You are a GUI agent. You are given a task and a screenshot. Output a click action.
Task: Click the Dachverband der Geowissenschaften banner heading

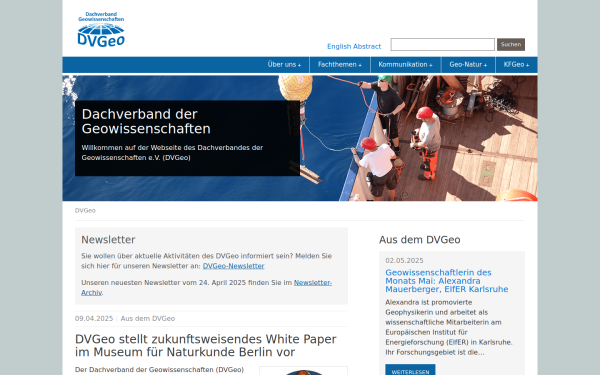[x=146, y=121]
